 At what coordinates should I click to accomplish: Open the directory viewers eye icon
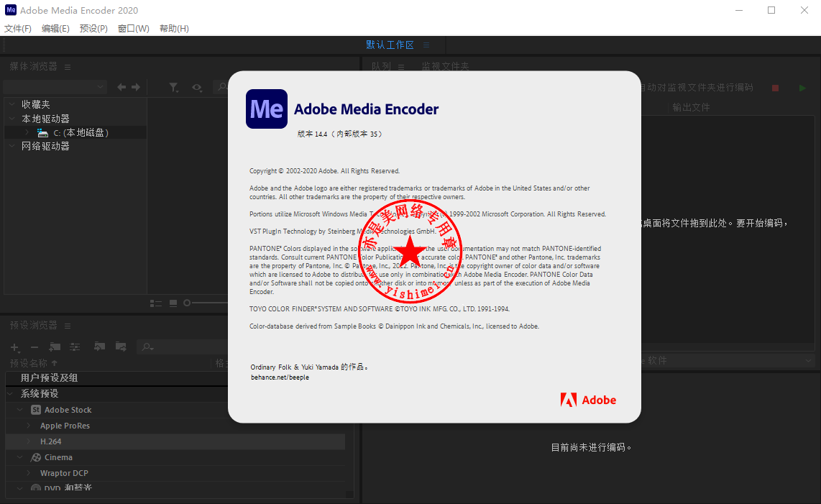[x=197, y=88]
